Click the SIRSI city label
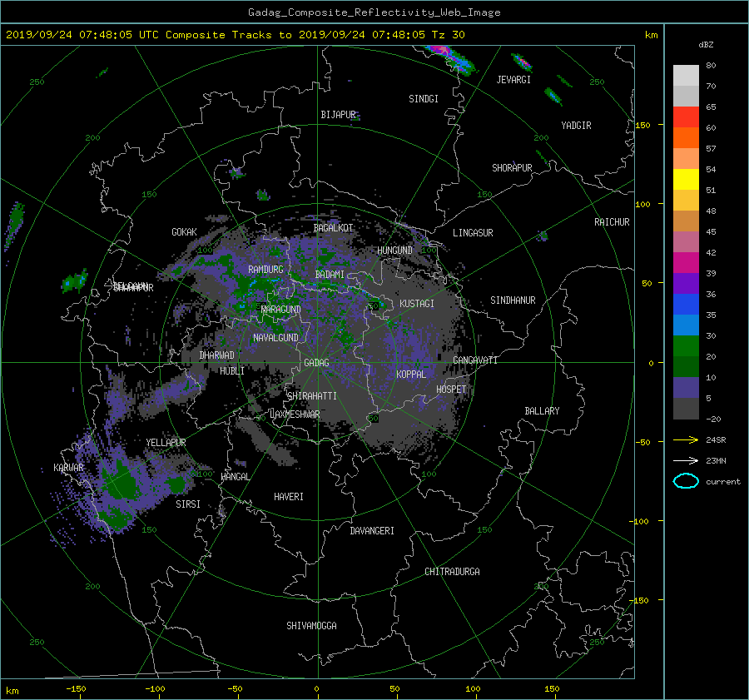749x700 pixels. tap(188, 504)
